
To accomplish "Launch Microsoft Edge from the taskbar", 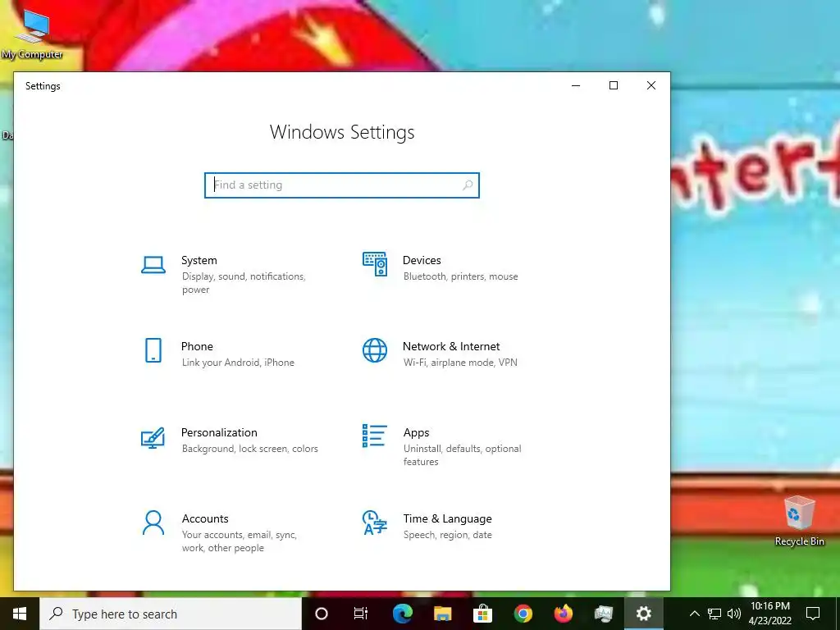I will click(x=402, y=614).
